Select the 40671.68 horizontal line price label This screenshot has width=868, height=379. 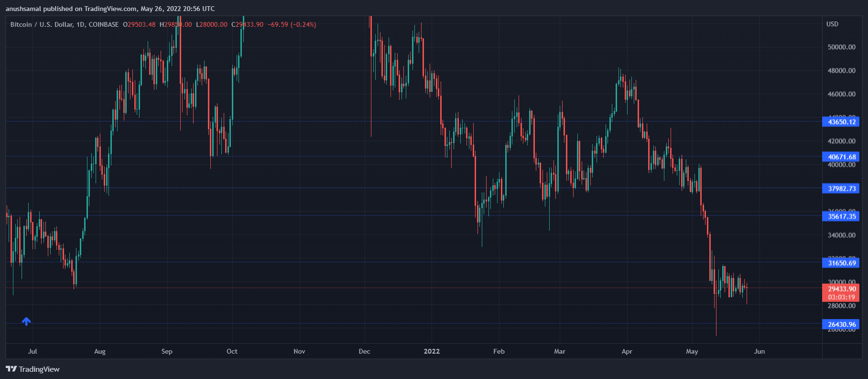pos(841,157)
